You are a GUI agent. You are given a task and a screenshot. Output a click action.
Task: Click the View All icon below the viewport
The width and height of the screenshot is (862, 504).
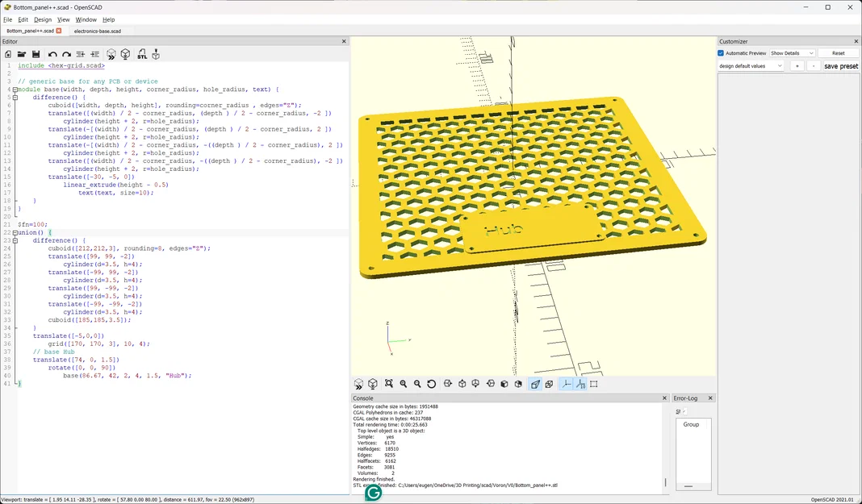[389, 385]
